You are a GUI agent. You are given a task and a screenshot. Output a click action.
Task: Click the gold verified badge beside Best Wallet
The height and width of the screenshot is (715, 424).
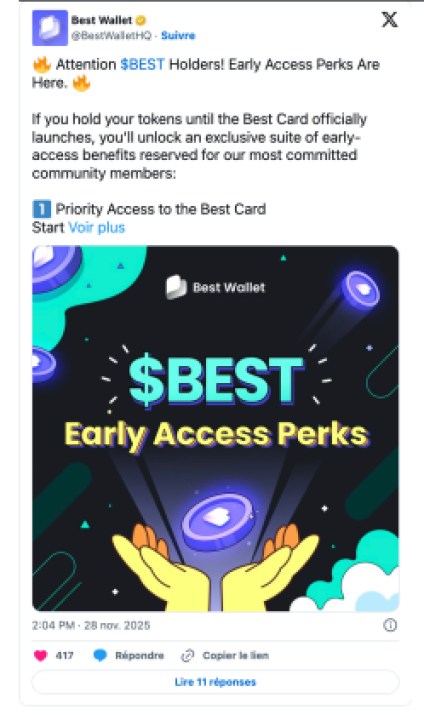tap(141, 20)
